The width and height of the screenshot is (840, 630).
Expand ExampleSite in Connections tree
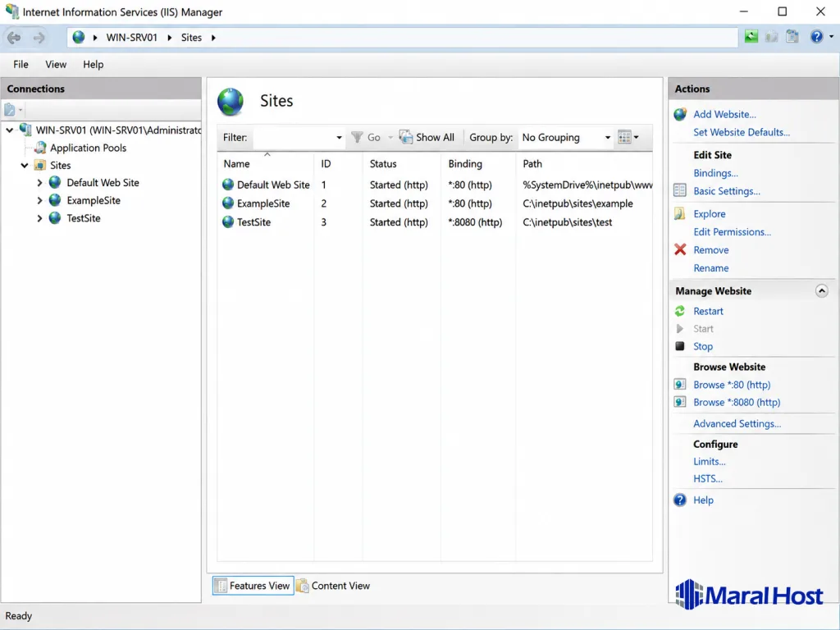[x=39, y=200]
